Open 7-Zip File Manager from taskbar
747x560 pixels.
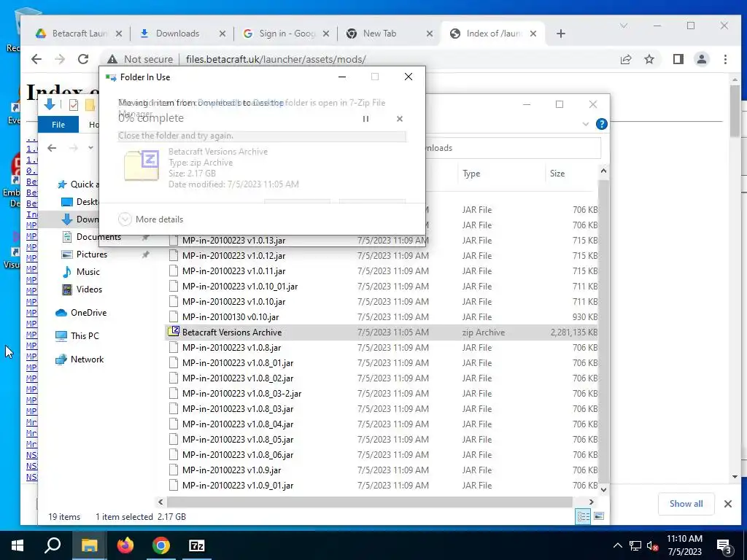197,545
